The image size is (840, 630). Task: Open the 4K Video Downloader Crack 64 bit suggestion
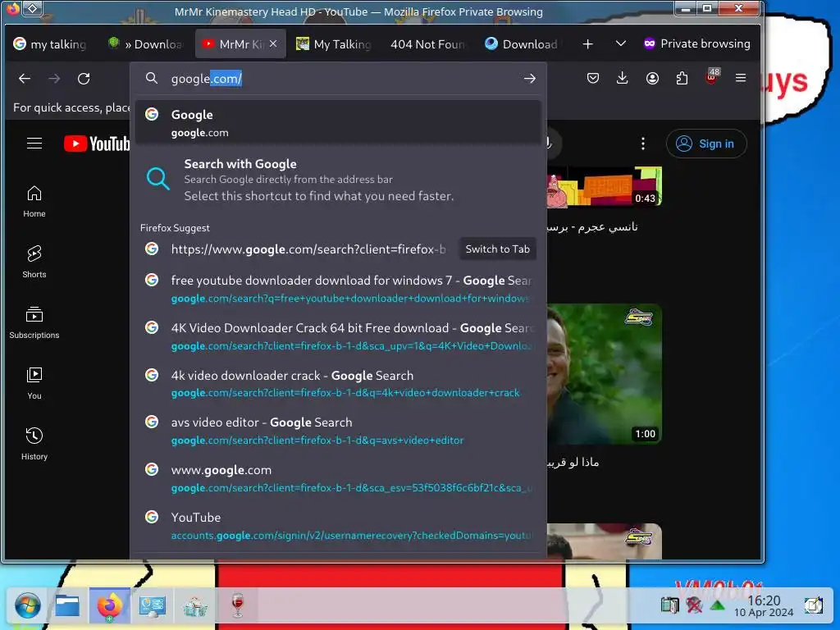click(x=337, y=336)
